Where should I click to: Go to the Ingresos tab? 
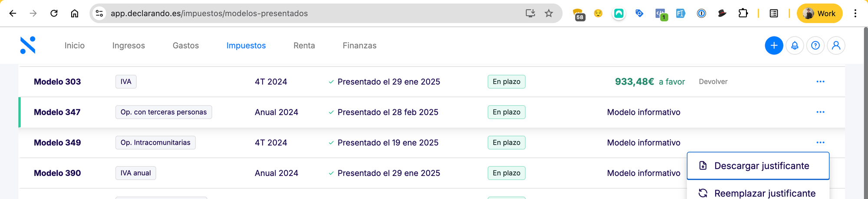point(128,46)
